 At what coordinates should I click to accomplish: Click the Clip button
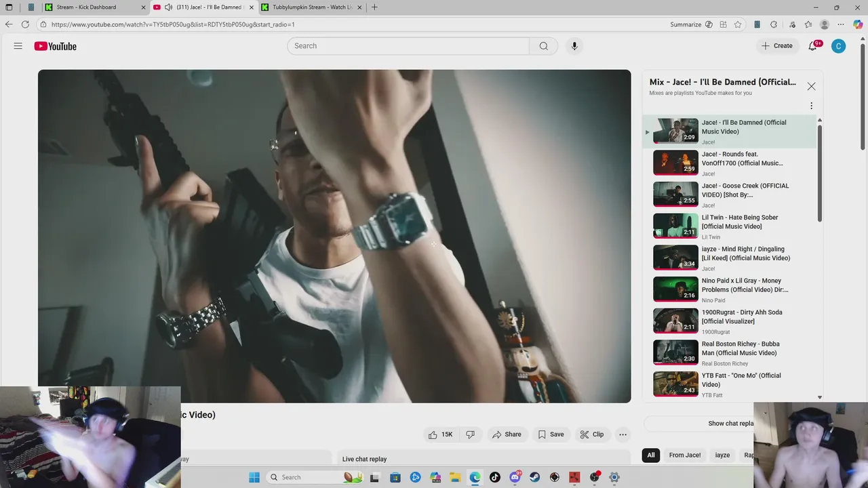[592, 434]
